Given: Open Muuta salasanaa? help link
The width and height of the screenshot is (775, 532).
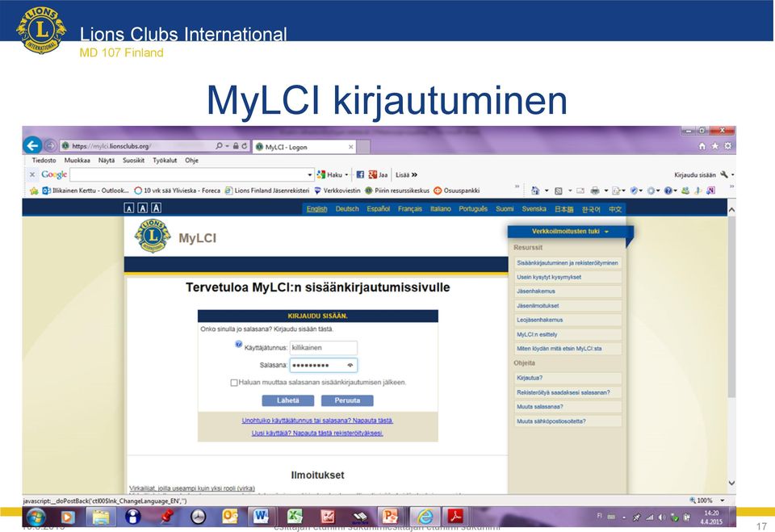Looking at the screenshot, I should pyautogui.click(x=568, y=407).
